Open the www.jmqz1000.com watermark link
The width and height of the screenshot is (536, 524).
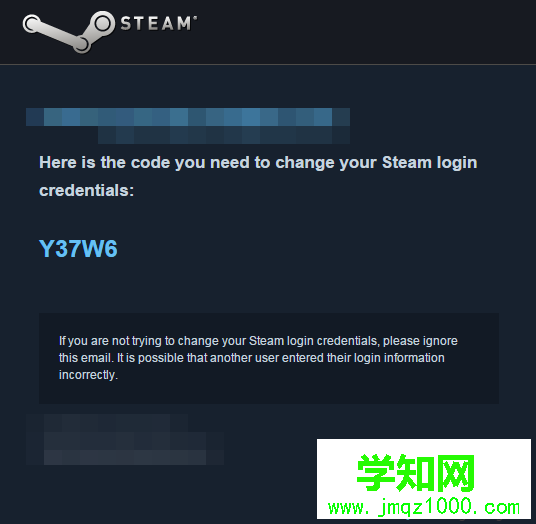pos(424,507)
